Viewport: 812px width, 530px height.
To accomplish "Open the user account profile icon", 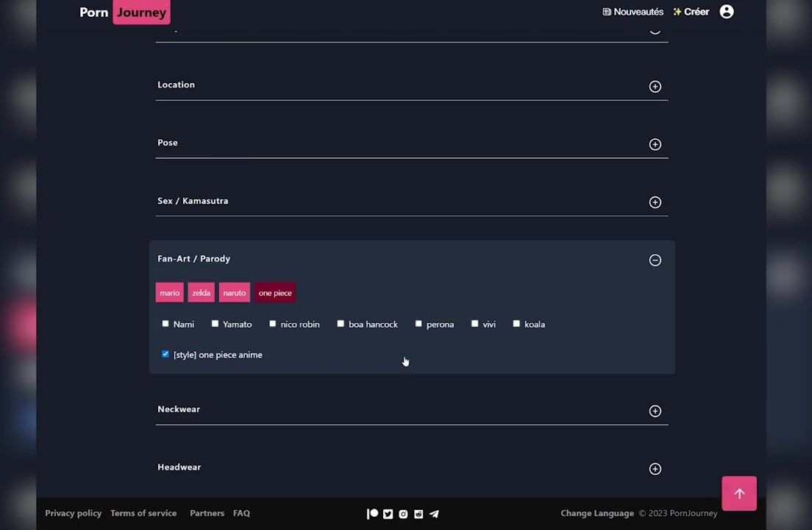I will click(726, 12).
